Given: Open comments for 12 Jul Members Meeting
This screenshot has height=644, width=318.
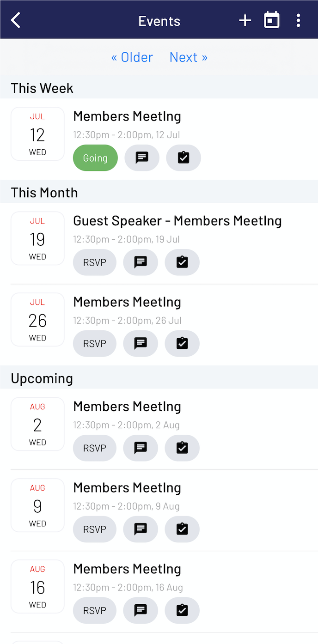Looking at the screenshot, I should click(x=142, y=158).
